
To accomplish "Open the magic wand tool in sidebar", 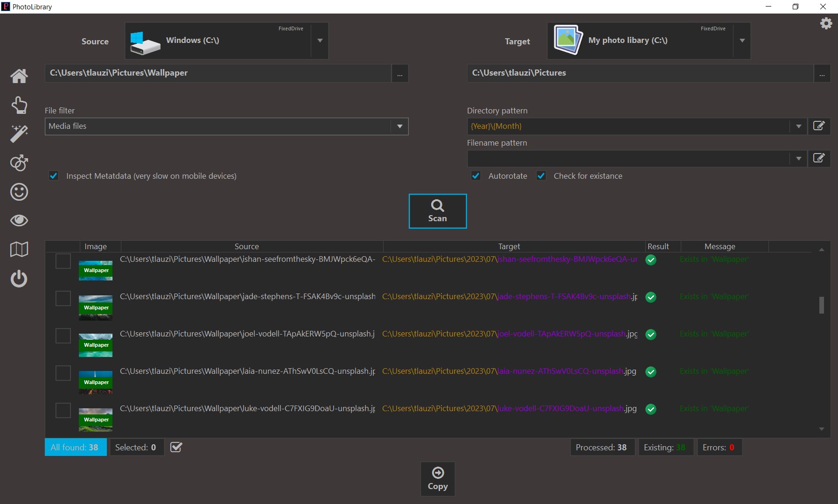I will click(x=19, y=134).
